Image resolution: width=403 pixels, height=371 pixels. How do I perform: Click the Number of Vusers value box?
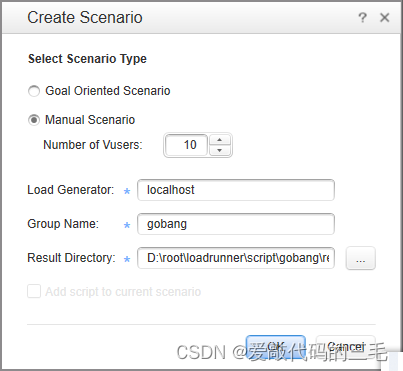[x=186, y=145]
